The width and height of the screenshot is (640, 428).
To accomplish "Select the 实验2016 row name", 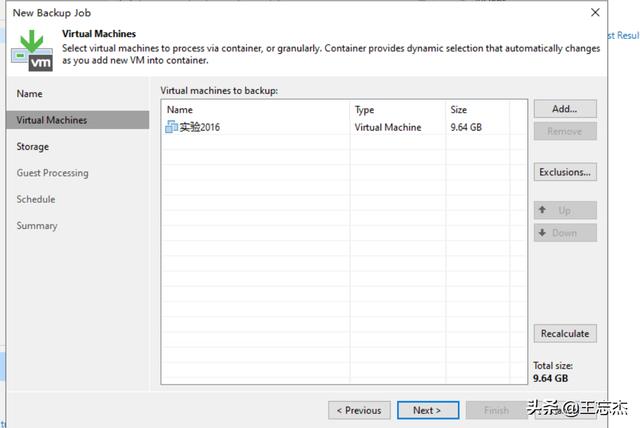I will coord(200,127).
